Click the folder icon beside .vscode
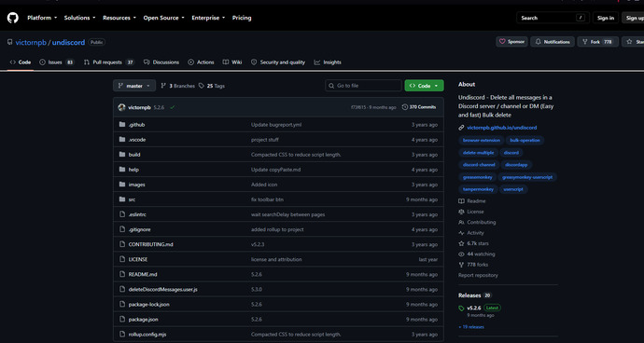The height and width of the screenshot is (343, 644). pos(122,140)
